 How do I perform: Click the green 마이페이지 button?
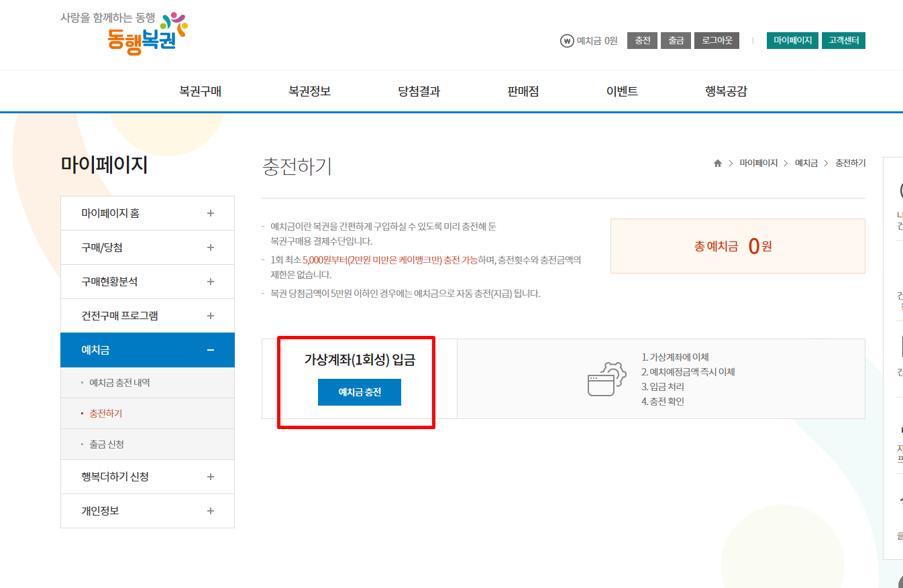click(792, 41)
